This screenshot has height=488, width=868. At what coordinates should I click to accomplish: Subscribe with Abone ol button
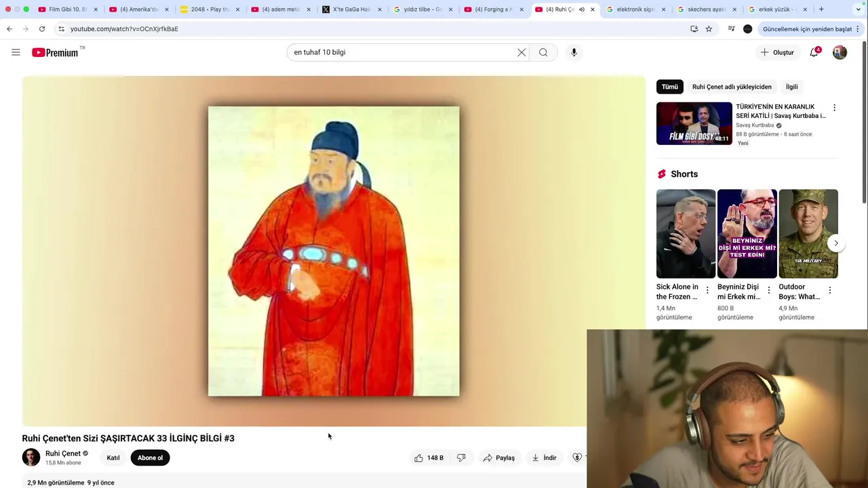(150, 457)
